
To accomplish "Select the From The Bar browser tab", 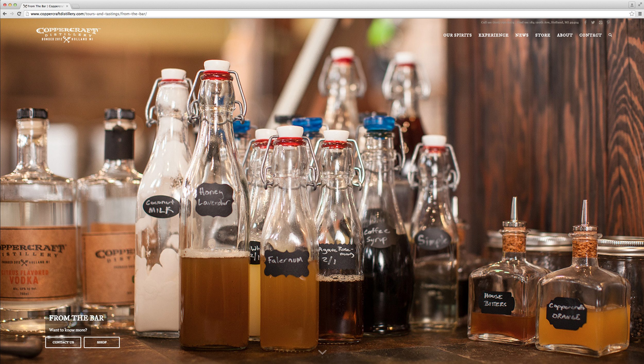I will [x=45, y=6].
